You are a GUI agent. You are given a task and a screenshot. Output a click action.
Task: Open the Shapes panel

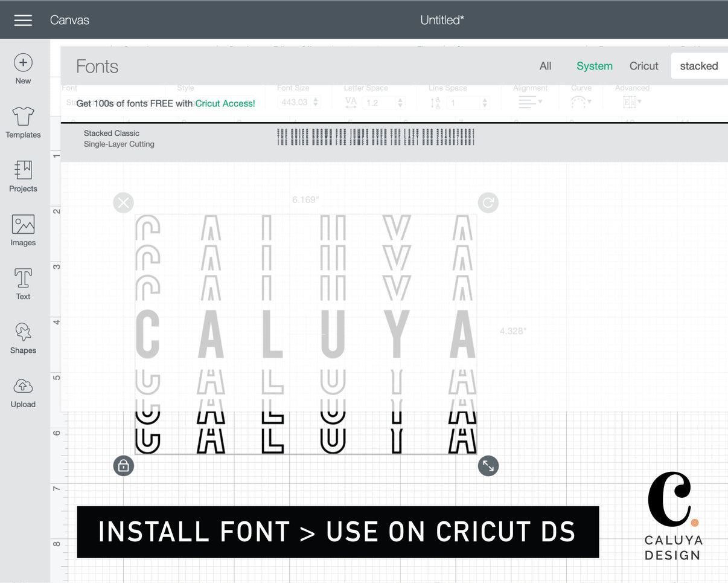click(x=23, y=337)
